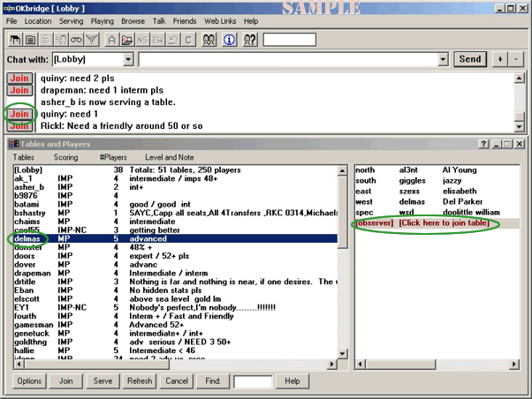Viewport: 532px width, 399px height.
Task: Click the spectacles toolbar icon
Action: point(76,40)
